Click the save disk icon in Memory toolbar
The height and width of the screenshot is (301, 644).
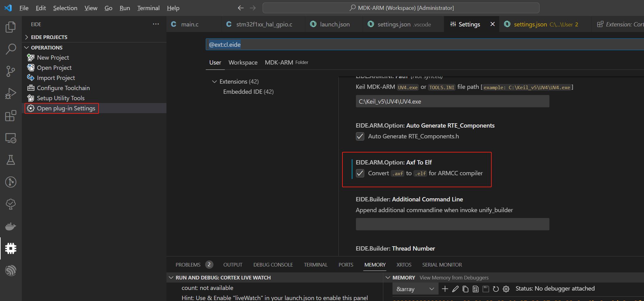pos(486,289)
